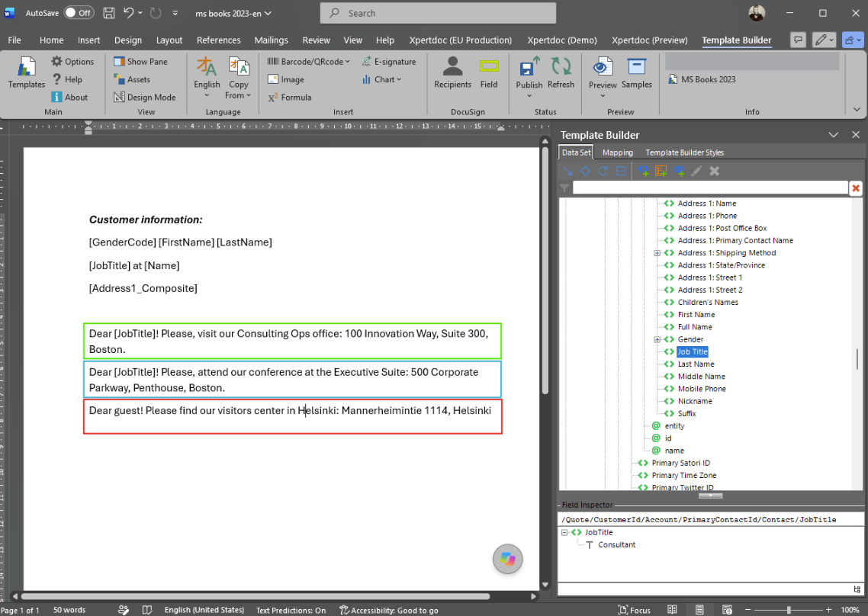Screen dimensions: 868x616
Task: Toggle the AutoSave switch
Action: 79,13
